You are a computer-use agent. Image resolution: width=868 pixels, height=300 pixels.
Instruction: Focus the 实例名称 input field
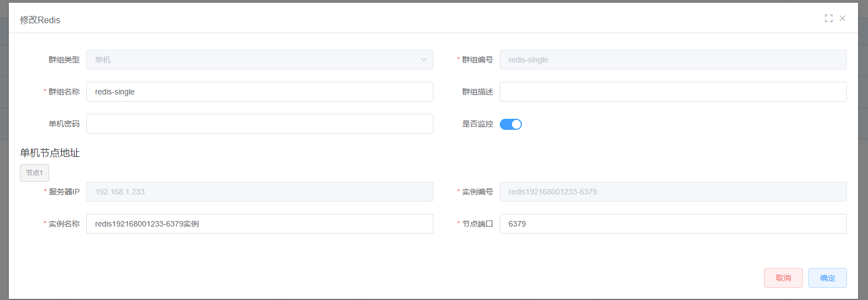(x=260, y=224)
